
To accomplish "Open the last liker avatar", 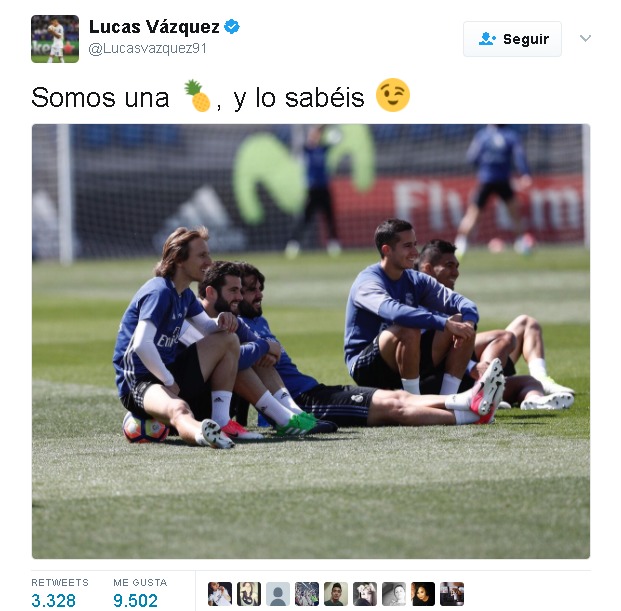I will [452, 594].
